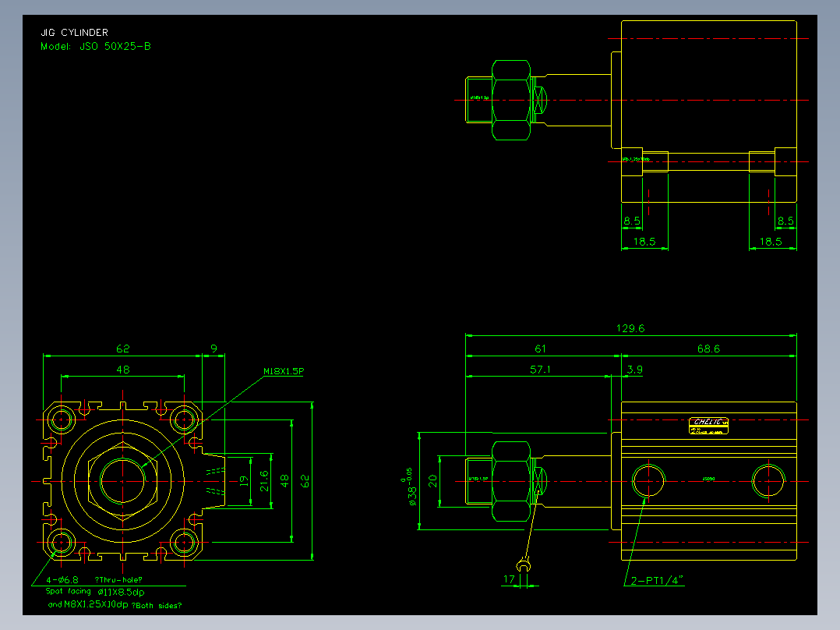Select the '4-ø6.8' hole callout
This screenshot has width=840, height=630.
pos(62,579)
